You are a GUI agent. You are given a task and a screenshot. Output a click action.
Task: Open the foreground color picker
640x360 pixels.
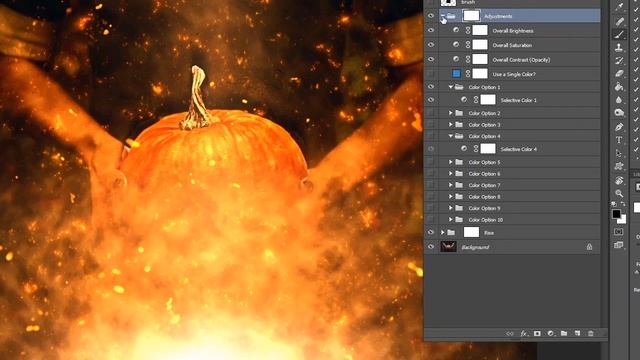click(616, 213)
